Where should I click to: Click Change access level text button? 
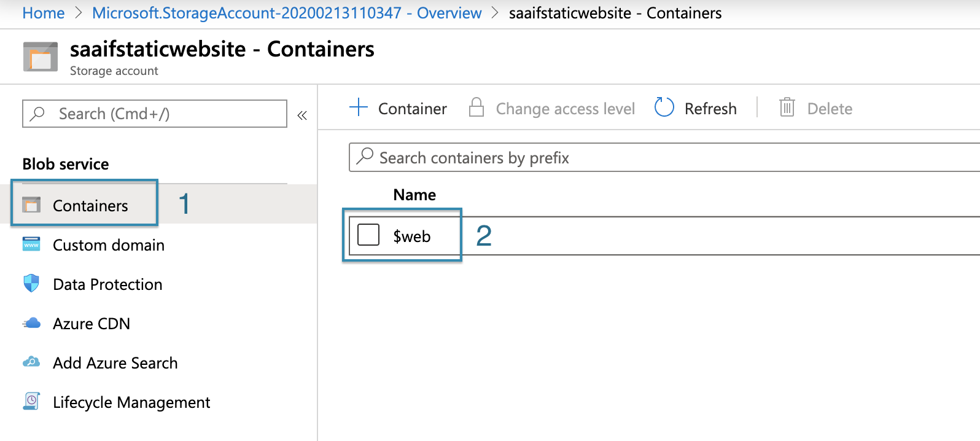[x=566, y=109]
